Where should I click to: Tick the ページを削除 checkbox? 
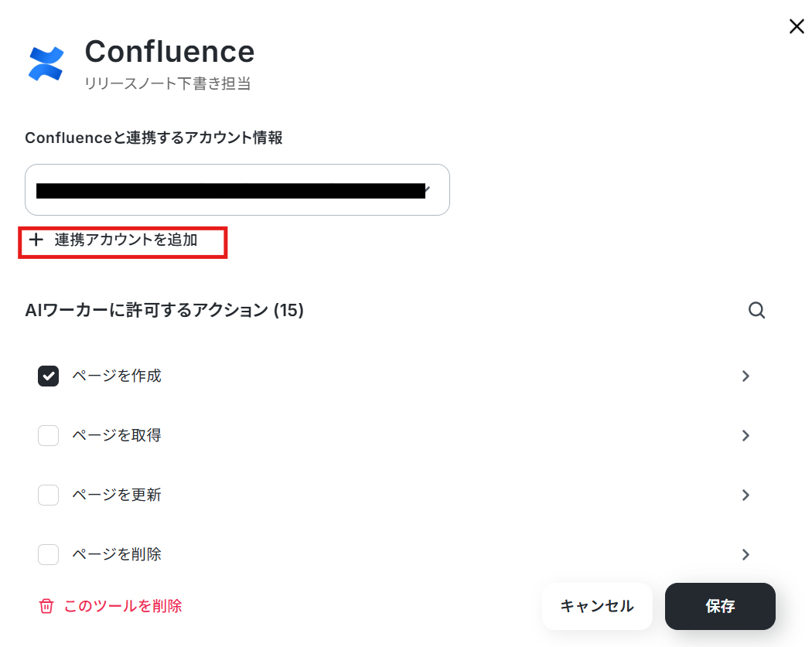coord(48,555)
